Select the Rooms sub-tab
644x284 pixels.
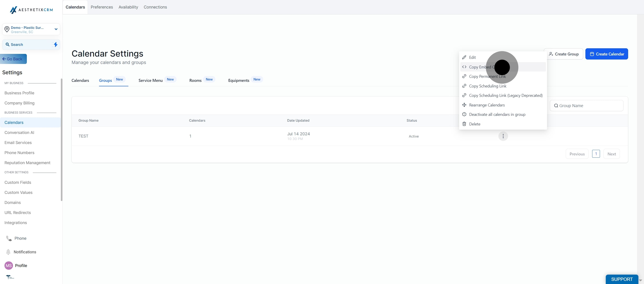coord(195,80)
